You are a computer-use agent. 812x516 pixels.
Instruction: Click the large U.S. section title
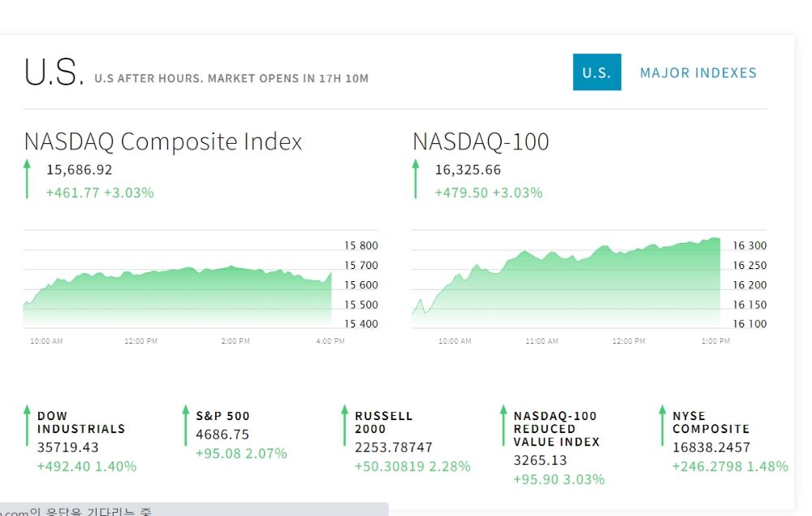point(54,72)
